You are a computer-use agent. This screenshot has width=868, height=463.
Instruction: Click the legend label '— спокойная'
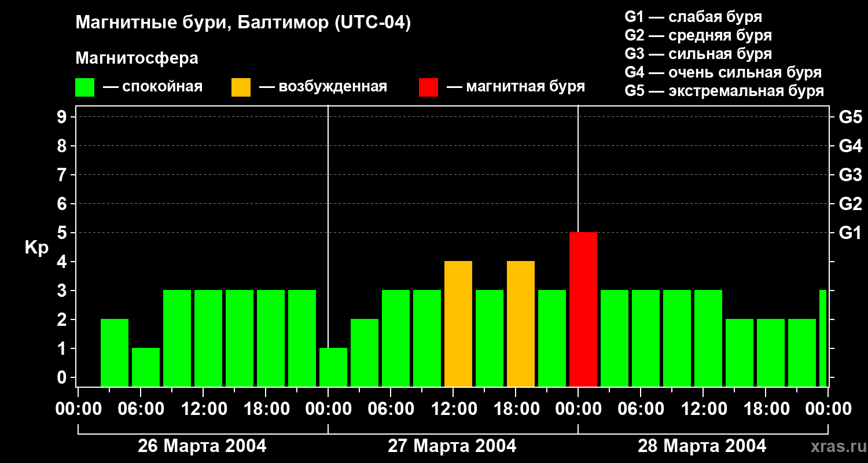pos(153,87)
